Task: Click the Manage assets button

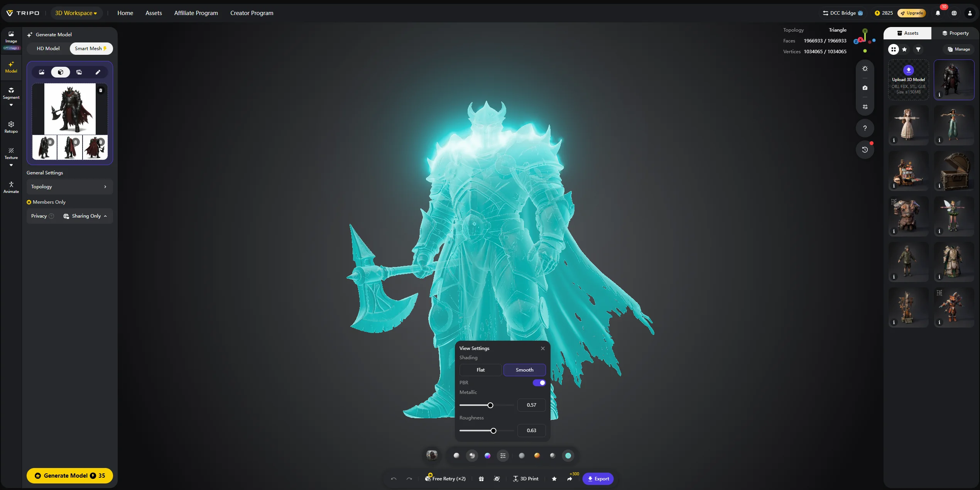Action: pyautogui.click(x=959, y=49)
